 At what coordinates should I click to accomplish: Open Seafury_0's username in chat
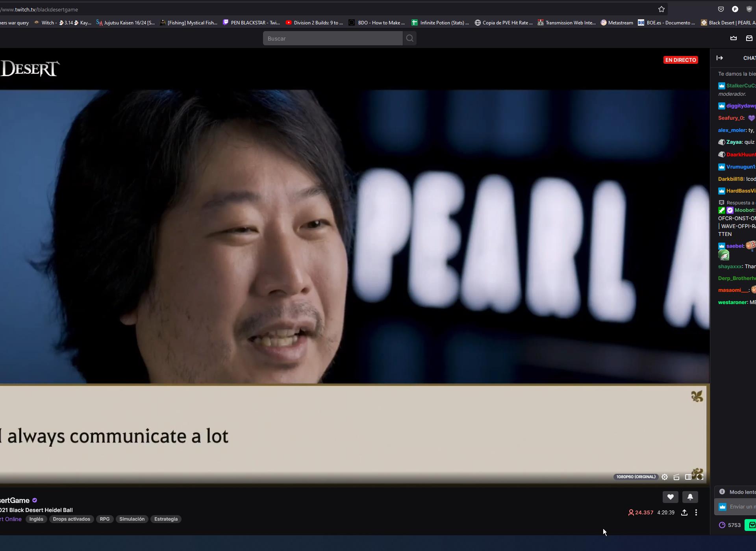pos(731,118)
